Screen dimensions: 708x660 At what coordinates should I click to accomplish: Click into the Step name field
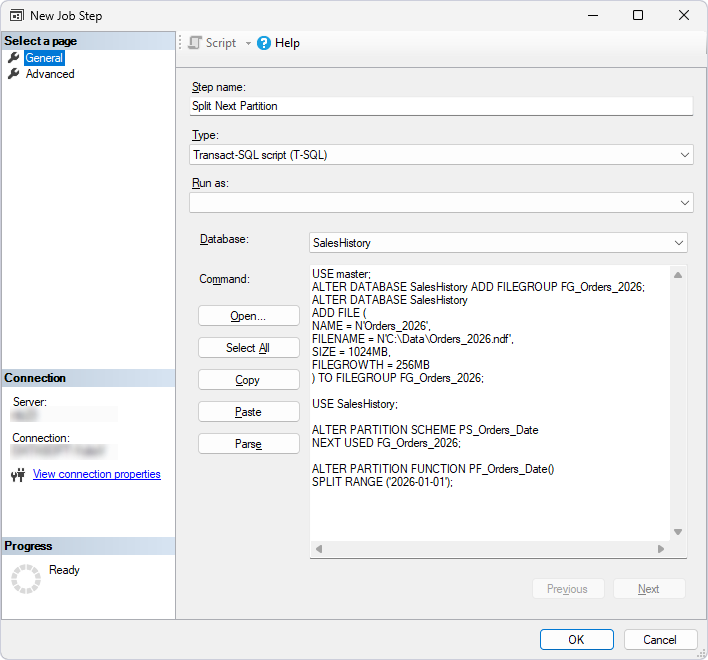(x=441, y=106)
